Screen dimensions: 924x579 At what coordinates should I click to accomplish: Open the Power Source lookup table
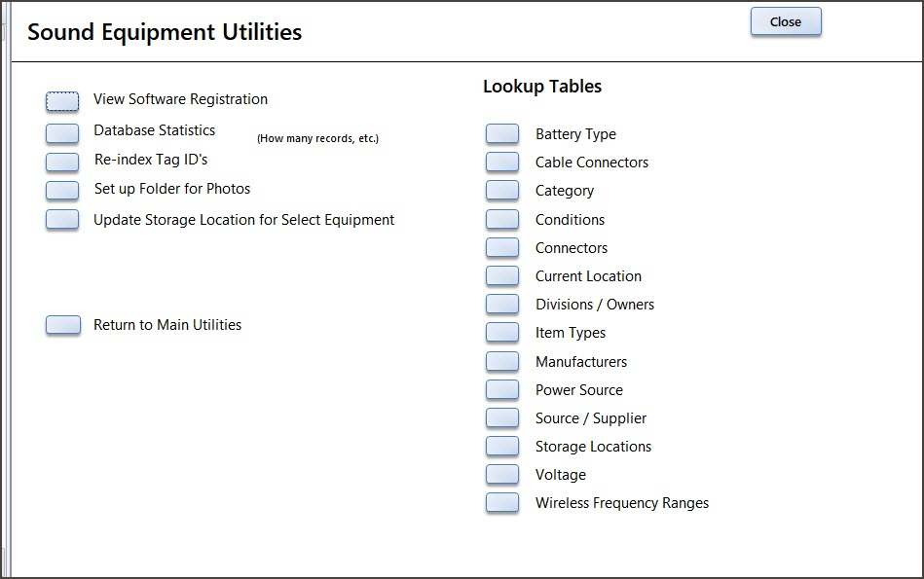click(x=502, y=389)
